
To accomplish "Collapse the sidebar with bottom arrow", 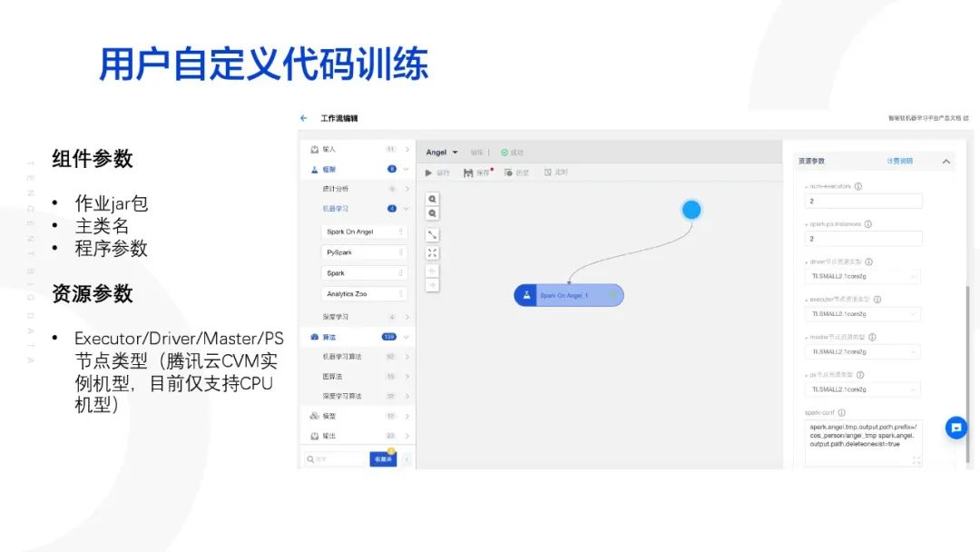I will [407, 459].
